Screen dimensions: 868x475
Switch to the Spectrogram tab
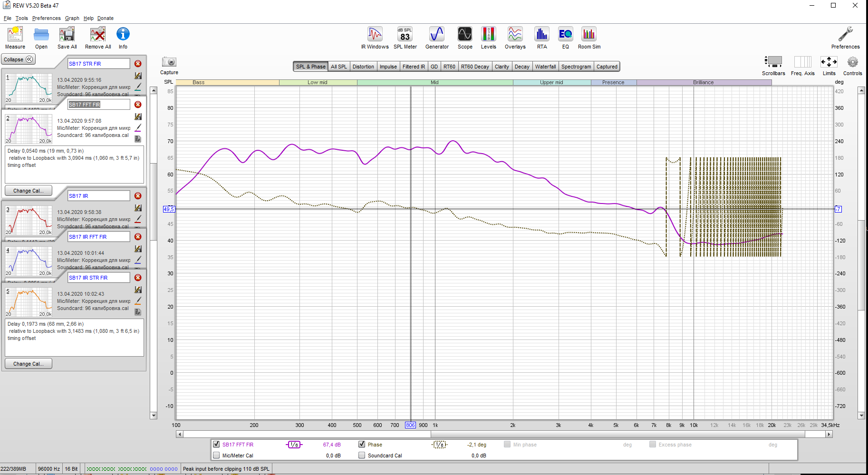576,67
